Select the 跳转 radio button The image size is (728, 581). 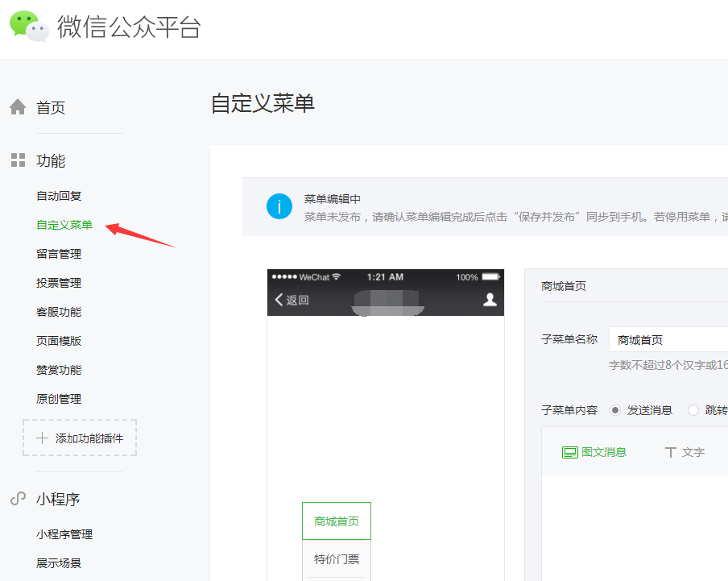coord(693,410)
